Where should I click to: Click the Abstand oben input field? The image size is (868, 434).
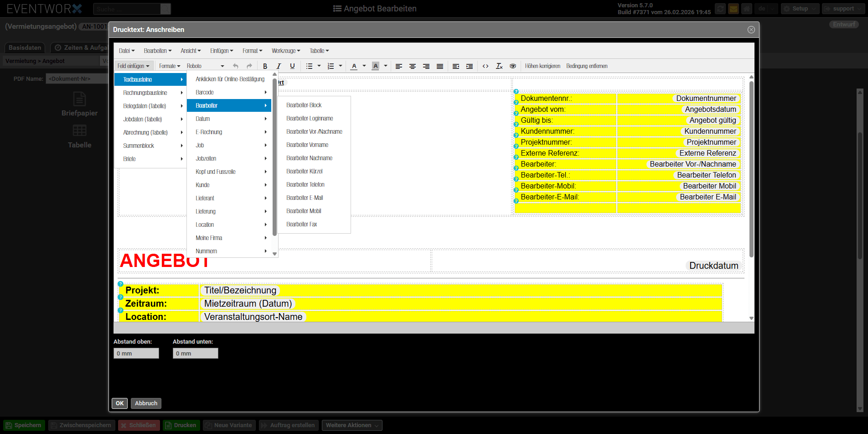pyautogui.click(x=136, y=353)
